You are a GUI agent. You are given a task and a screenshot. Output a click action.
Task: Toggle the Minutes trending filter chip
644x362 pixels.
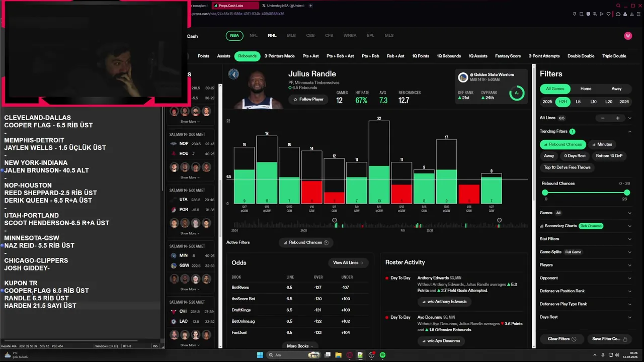pyautogui.click(x=602, y=144)
